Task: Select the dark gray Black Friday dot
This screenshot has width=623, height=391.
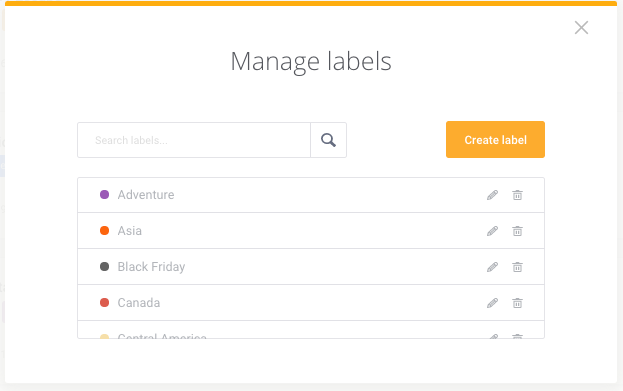Action: [x=104, y=267]
